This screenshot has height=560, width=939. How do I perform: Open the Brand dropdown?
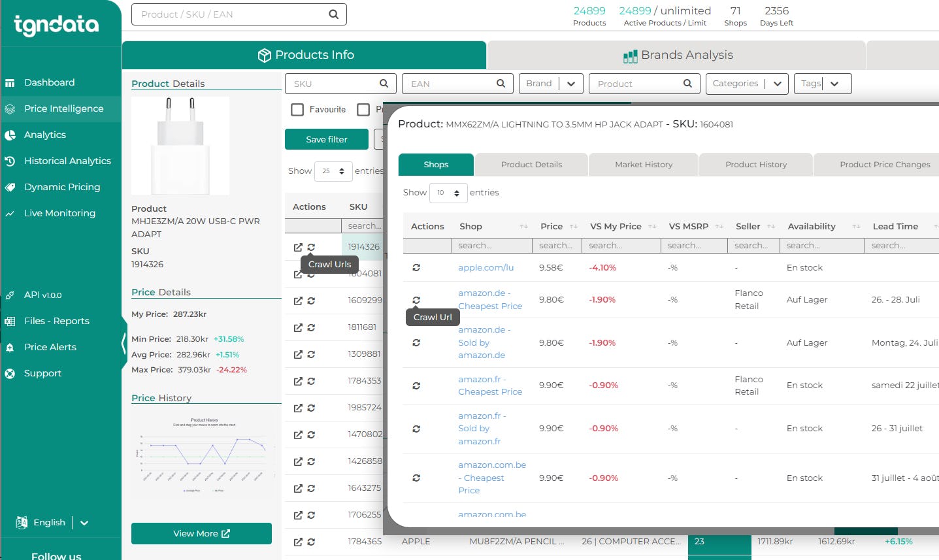pos(552,84)
